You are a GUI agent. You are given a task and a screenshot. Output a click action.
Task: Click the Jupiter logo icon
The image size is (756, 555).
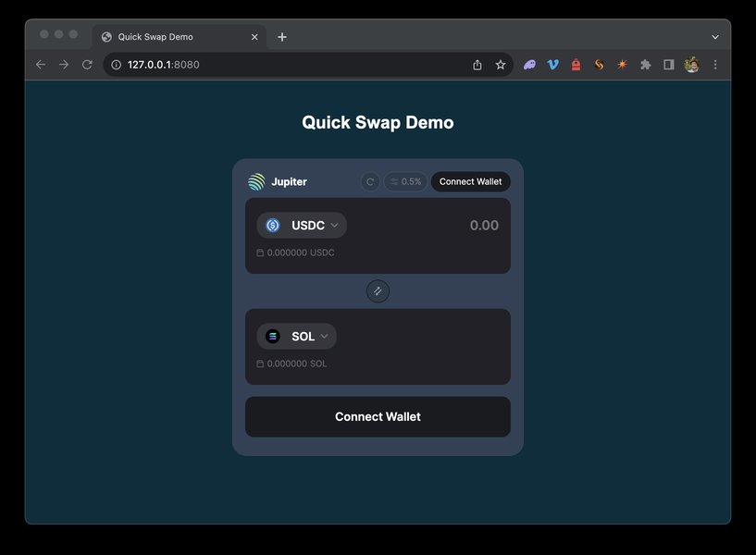tap(256, 181)
